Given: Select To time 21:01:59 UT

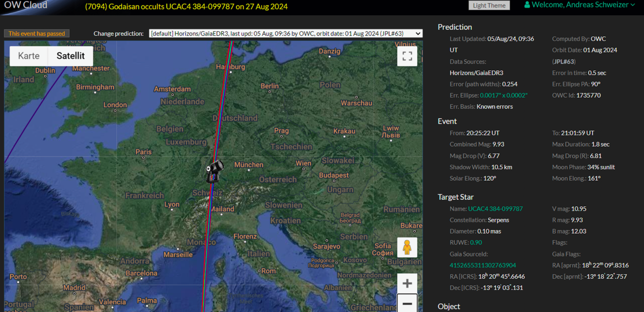Looking at the screenshot, I should click(578, 133).
